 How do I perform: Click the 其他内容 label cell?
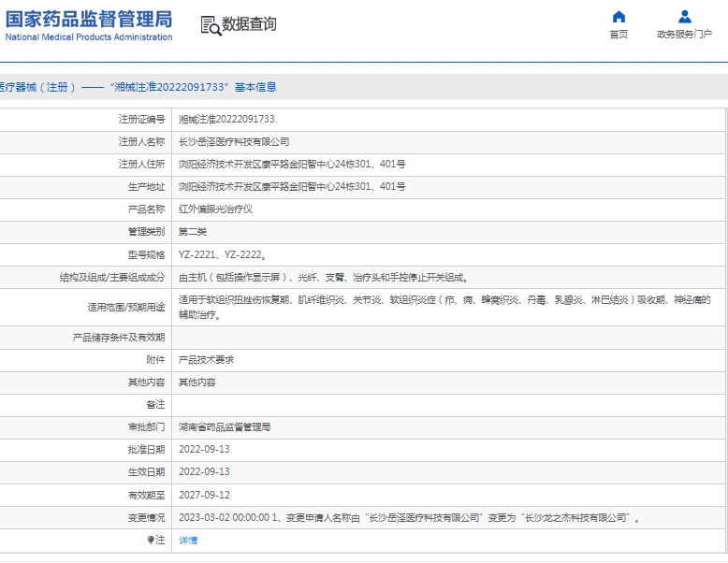pos(146,382)
